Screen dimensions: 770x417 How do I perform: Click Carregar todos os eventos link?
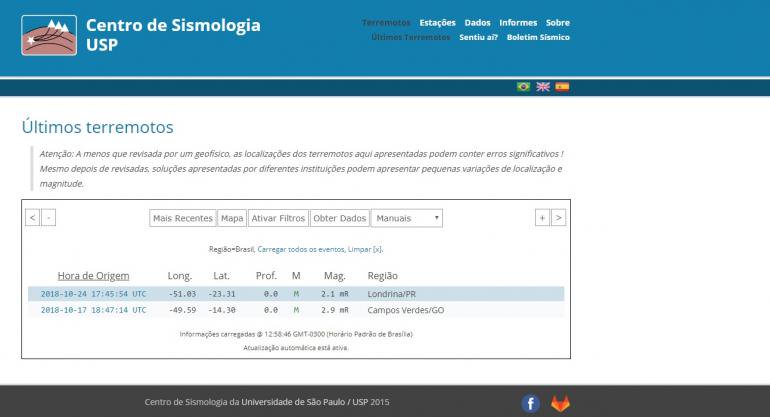click(x=300, y=249)
